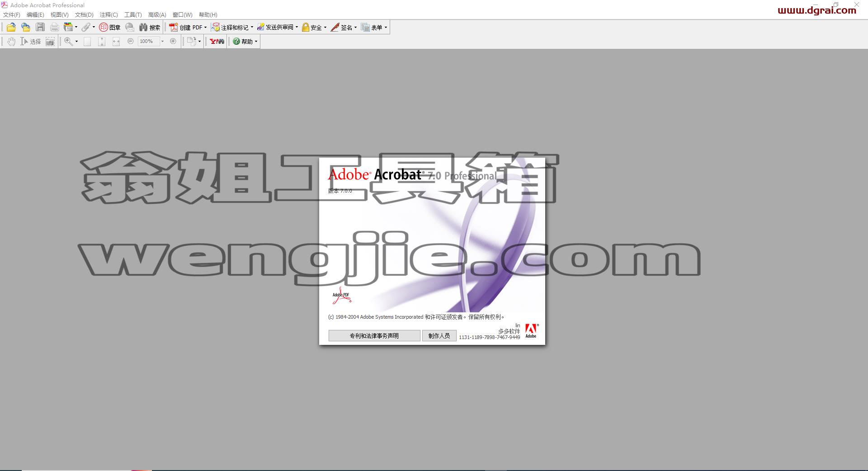Open the 视图(V) menu
Viewport: 868px width, 471px height.
click(59, 15)
